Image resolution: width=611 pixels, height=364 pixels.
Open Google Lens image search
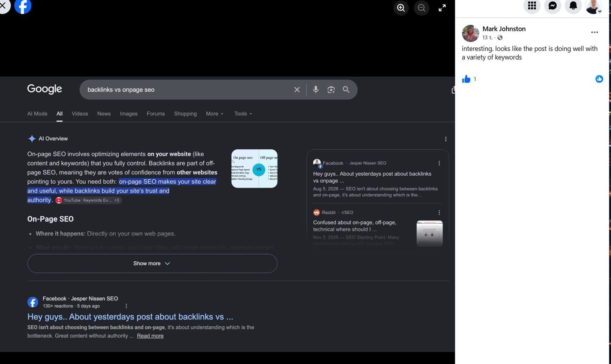(x=331, y=90)
